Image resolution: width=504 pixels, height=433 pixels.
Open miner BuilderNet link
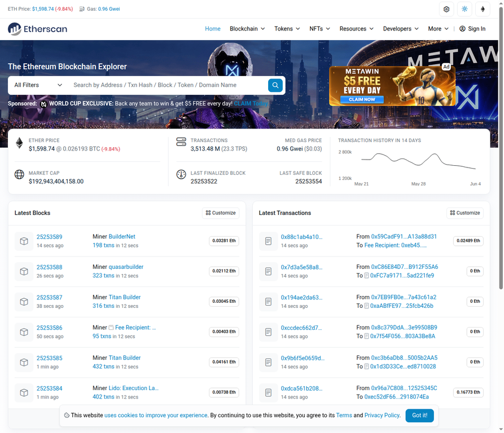click(122, 237)
